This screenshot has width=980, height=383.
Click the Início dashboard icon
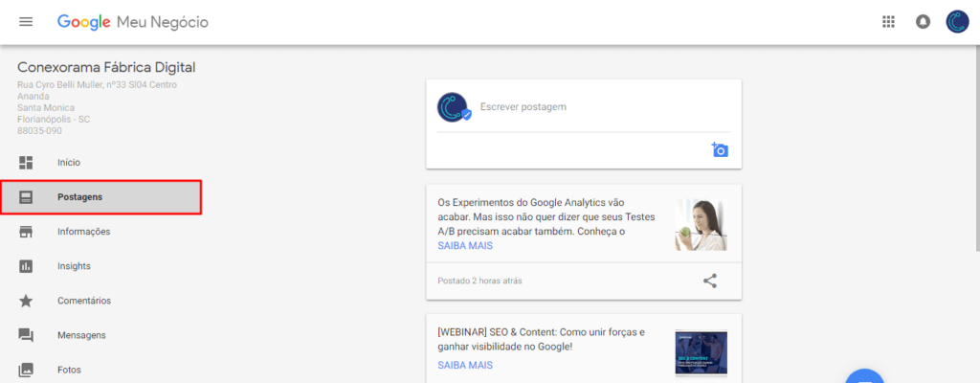(26, 163)
